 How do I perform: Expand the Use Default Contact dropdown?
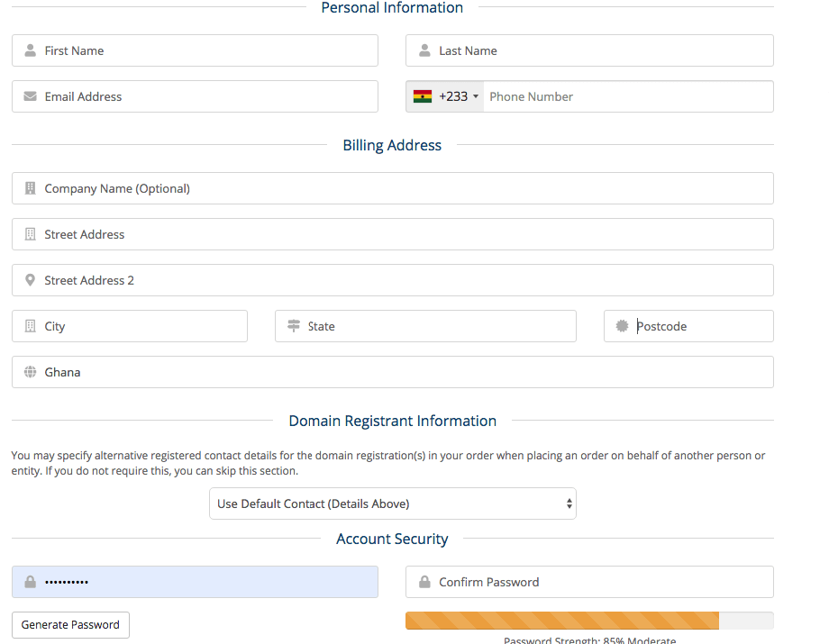(x=392, y=504)
